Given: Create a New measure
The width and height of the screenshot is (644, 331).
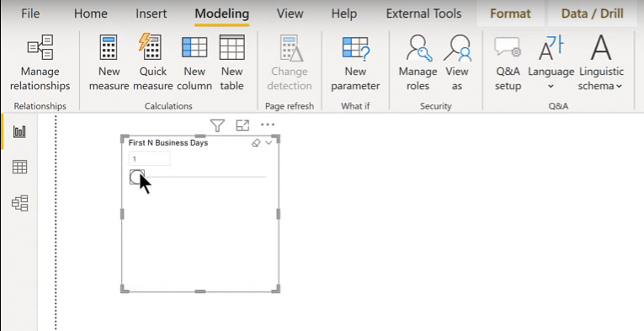Looking at the screenshot, I should [109, 63].
